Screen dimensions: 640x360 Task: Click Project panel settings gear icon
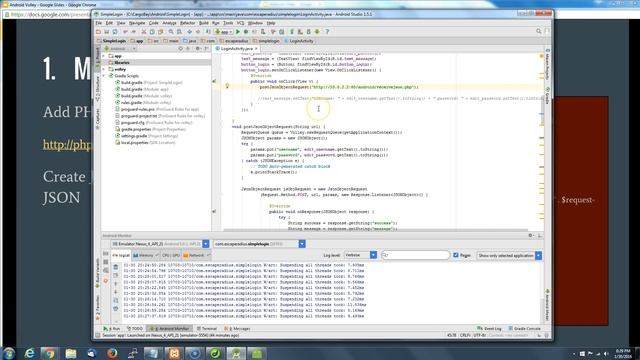tap(198, 49)
